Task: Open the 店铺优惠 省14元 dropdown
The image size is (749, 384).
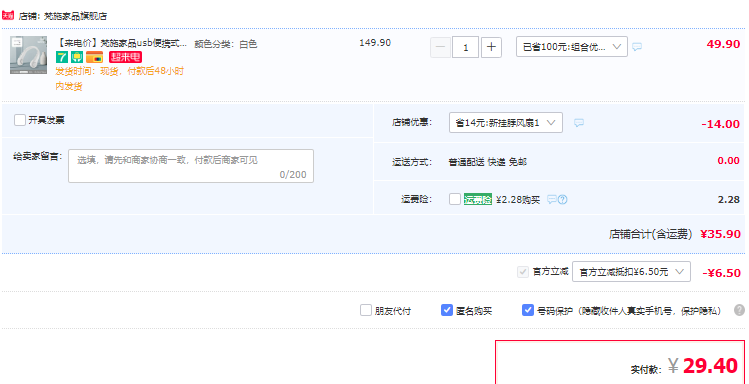Action: [x=506, y=123]
